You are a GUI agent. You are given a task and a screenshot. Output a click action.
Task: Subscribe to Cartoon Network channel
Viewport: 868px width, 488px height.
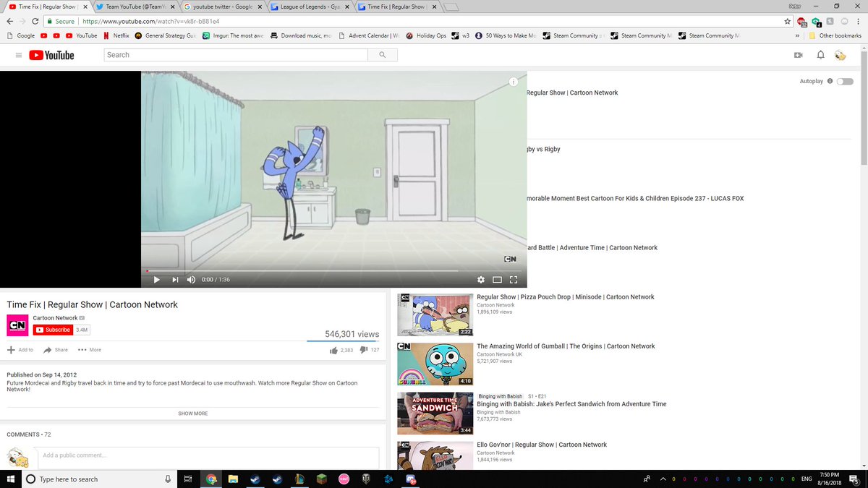53,330
